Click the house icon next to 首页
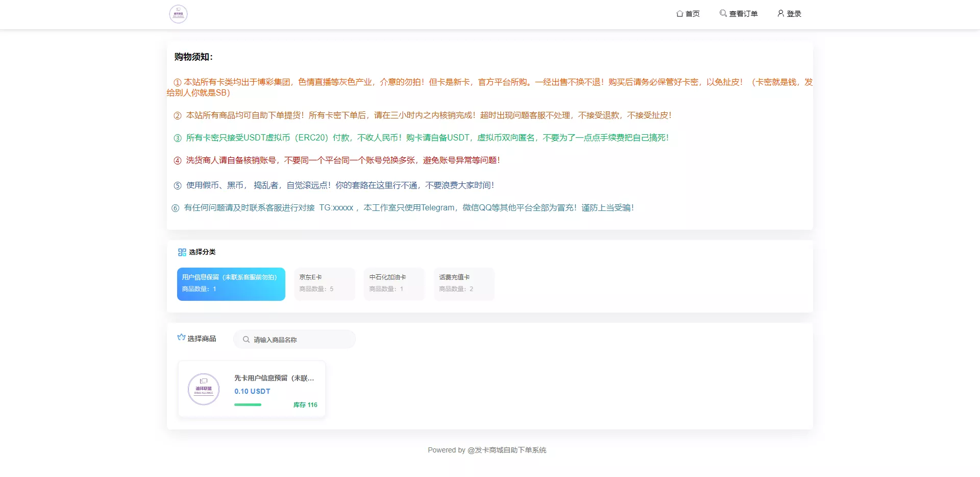Screen dimensions: 980x477 coord(679,14)
